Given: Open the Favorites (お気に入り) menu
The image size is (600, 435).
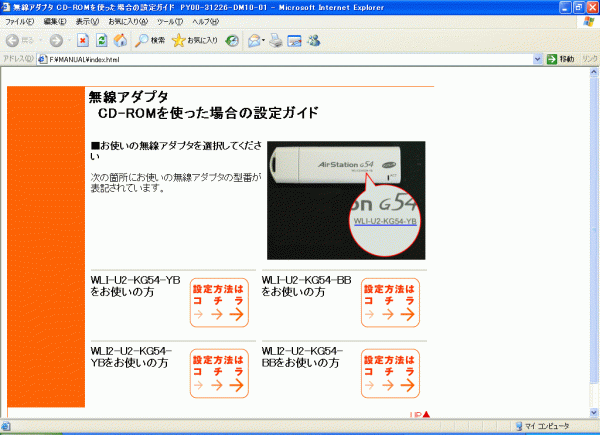Looking at the screenshot, I should pos(128,22).
